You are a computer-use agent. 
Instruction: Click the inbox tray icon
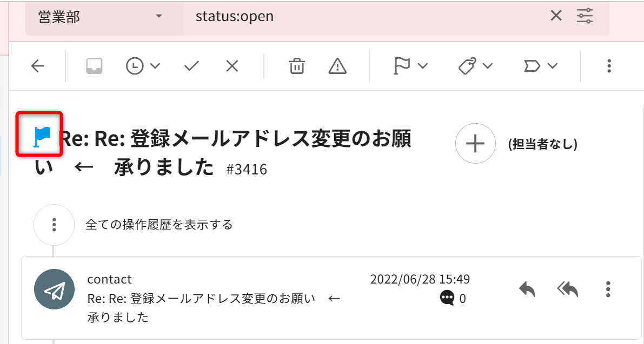(94, 66)
